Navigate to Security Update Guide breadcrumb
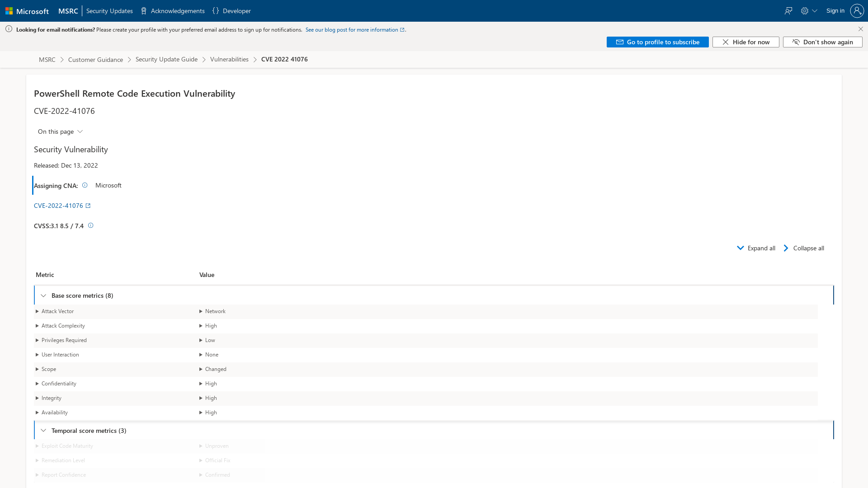868x488 pixels. (166, 60)
